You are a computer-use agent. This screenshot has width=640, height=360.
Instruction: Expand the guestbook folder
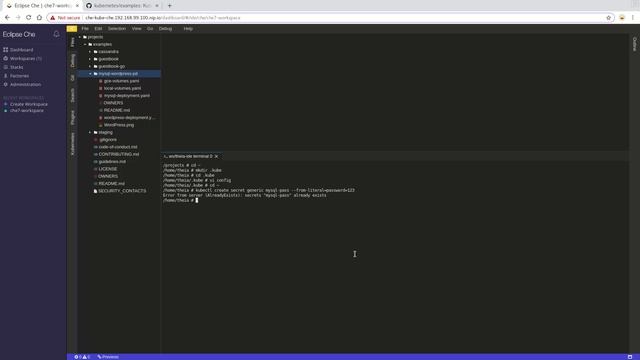tap(90, 59)
